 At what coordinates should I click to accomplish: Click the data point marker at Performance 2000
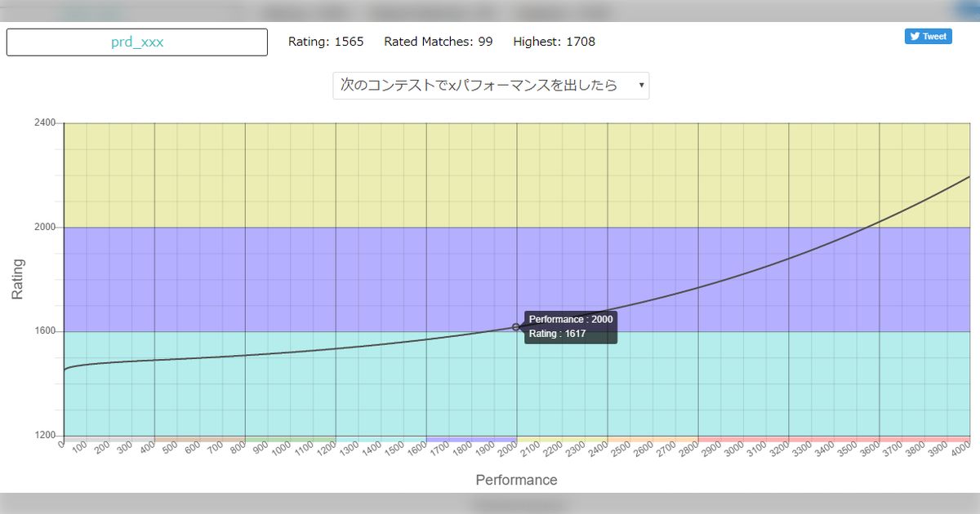tap(516, 327)
